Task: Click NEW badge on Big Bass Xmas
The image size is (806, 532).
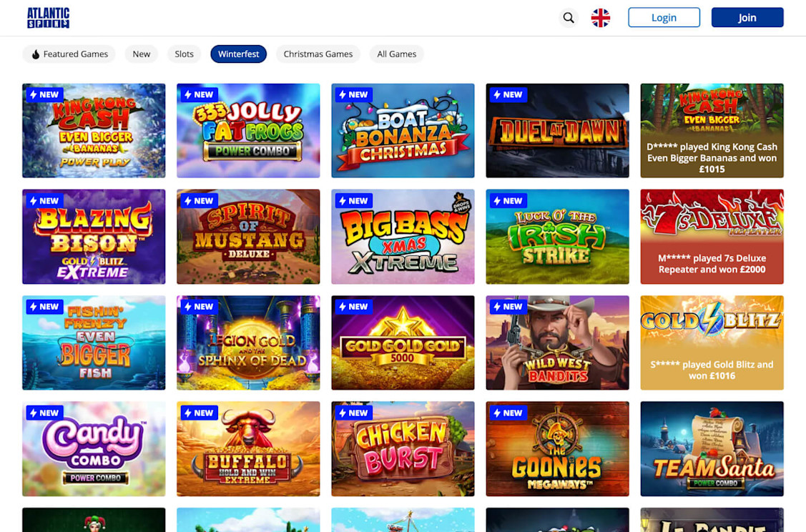Action: coord(353,201)
